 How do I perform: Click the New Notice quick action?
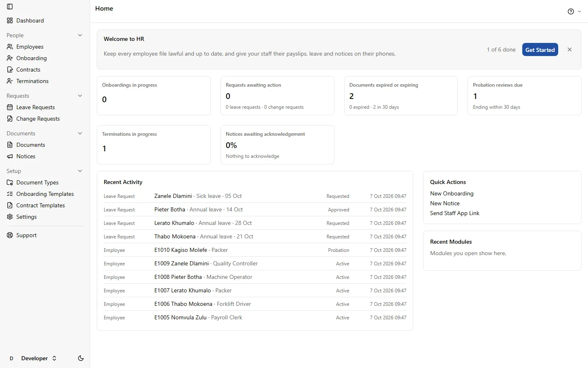coord(445,203)
